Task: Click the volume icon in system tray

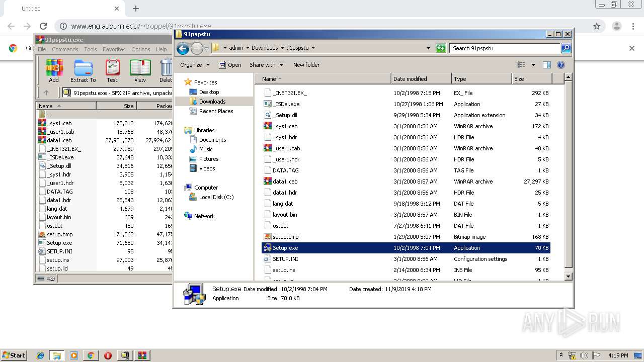Action: coord(584,355)
